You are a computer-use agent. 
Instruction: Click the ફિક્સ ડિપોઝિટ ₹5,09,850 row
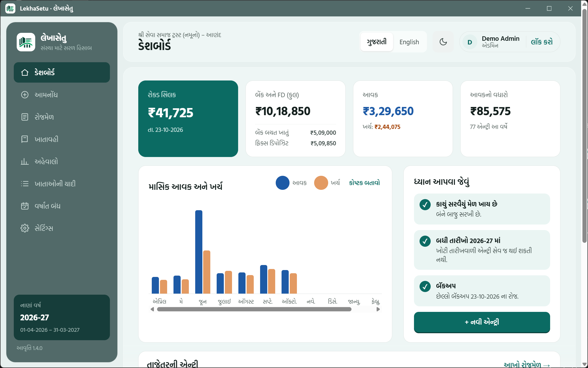296,143
